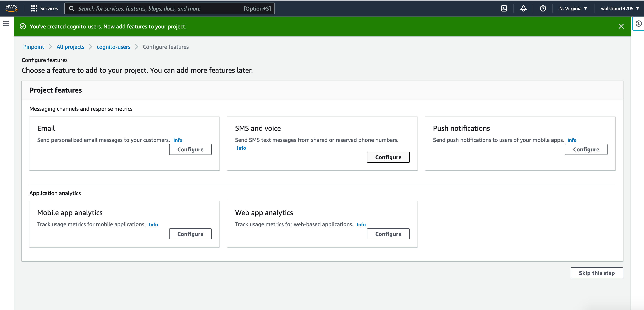The height and width of the screenshot is (310, 644).
Task: Open Info link for SMS and voice
Action: [x=241, y=148]
